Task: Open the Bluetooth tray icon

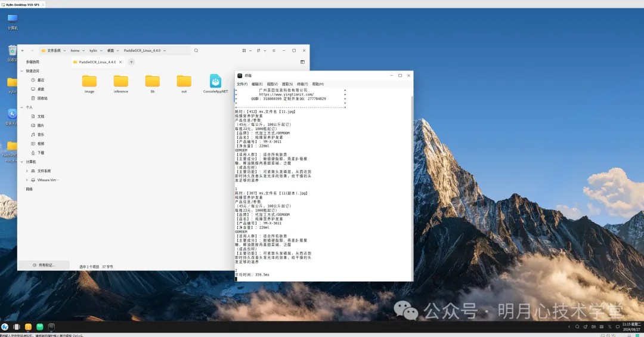Action: coord(609,327)
